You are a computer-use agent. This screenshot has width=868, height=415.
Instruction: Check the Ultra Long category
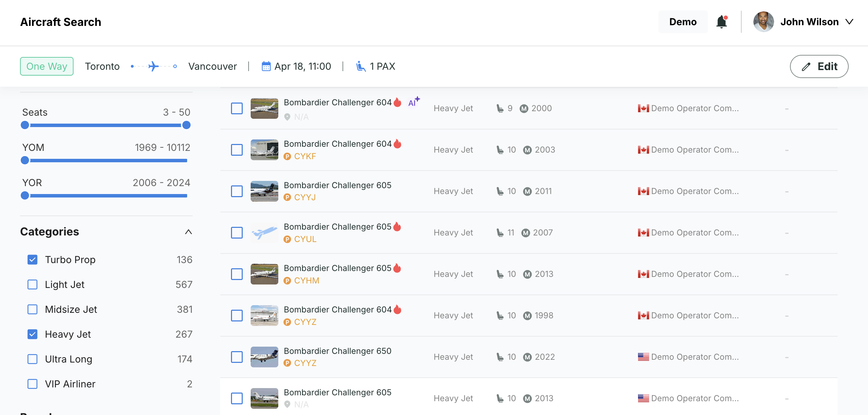(32, 359)
